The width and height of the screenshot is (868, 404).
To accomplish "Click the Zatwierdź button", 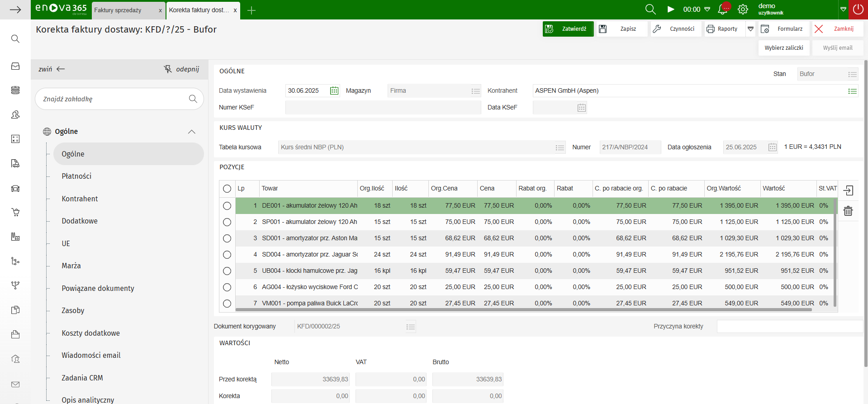I will pos(568,29).
